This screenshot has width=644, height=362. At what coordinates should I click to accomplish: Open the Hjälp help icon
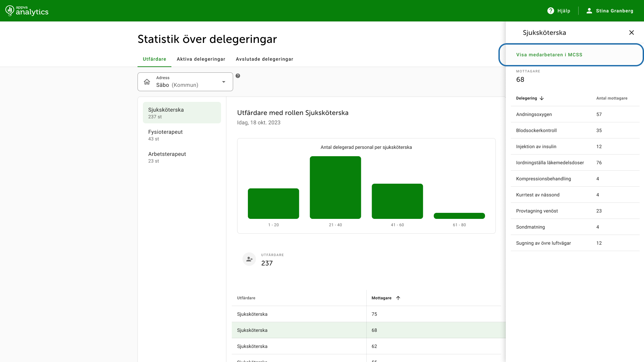tap(550, 11)
